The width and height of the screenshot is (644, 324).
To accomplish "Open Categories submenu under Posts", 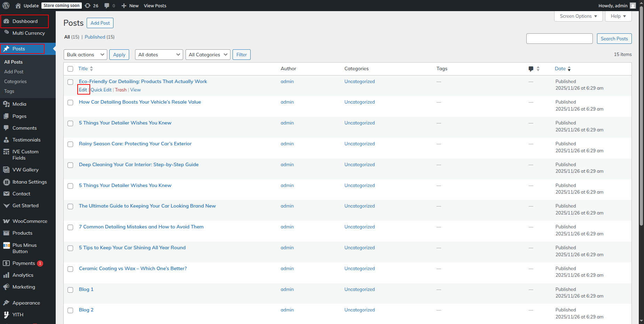I will click(x=15, y=81).
